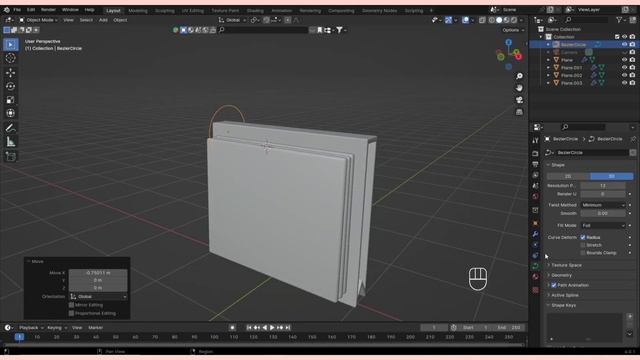Enable the Stretch checkbox
The height and width of the screenshot is (360, 640).
(x=583, y=245)
